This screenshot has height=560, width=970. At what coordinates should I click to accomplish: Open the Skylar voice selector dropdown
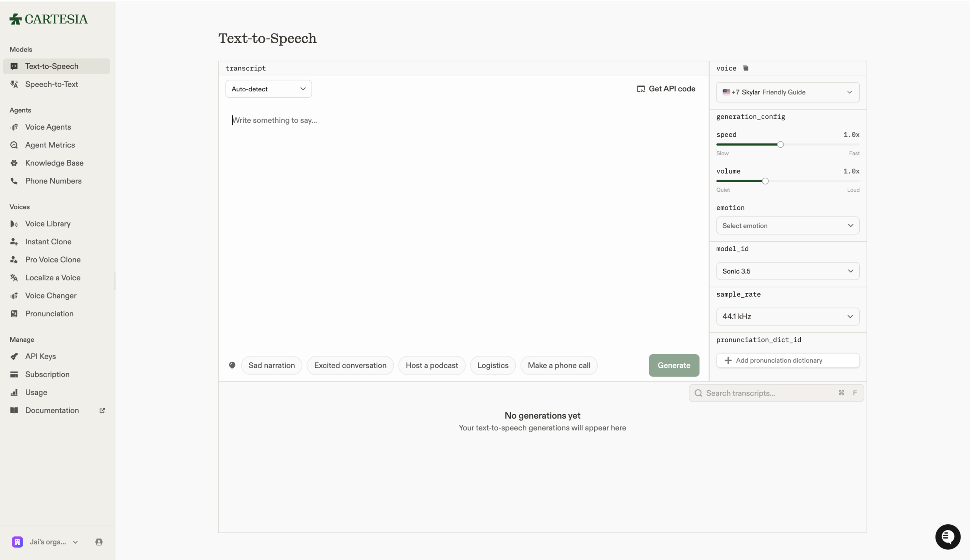(x=788, y=92)
